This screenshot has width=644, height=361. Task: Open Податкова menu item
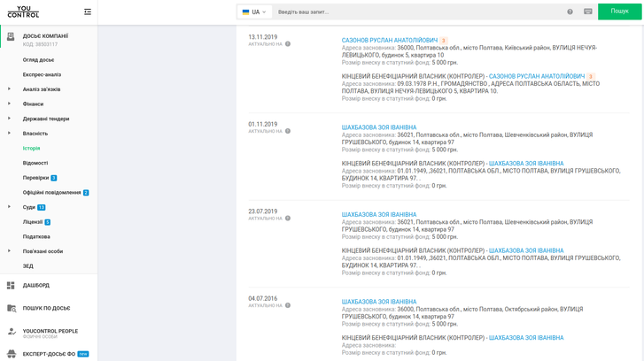[36, 237]
